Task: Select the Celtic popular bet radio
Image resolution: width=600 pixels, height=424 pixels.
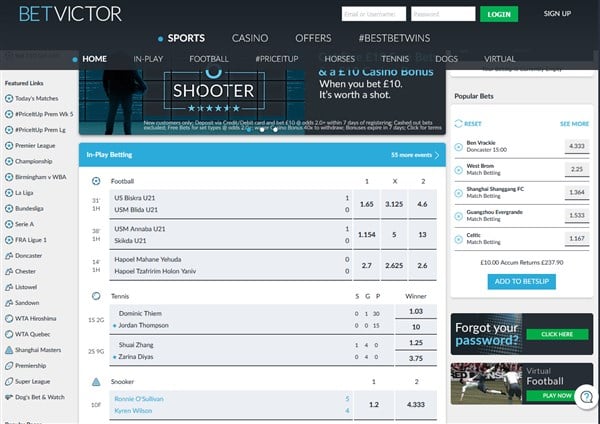Action: 458,240
